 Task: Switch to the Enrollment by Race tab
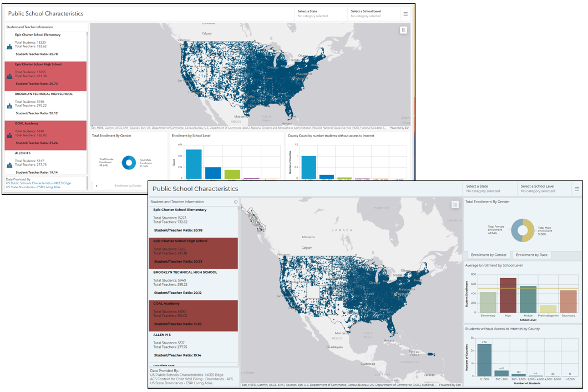pos(531,255)
